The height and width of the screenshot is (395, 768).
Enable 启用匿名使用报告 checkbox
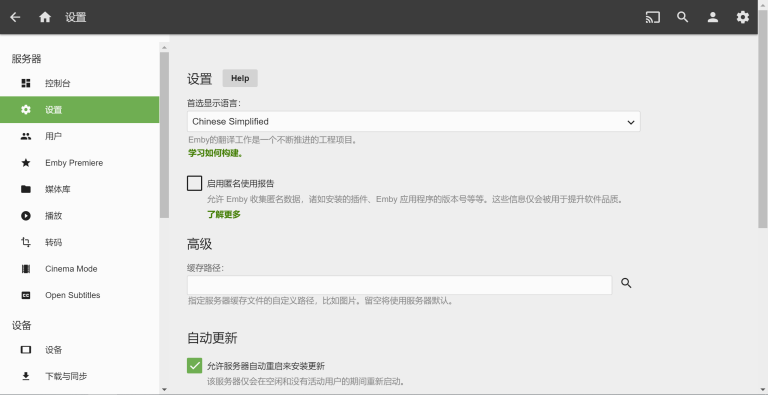click(x=194, y=183)
